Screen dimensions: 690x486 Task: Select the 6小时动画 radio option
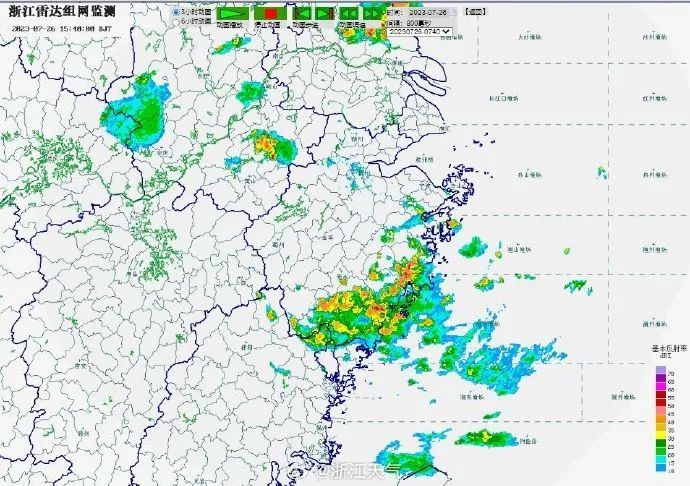[x=176, y=21]
